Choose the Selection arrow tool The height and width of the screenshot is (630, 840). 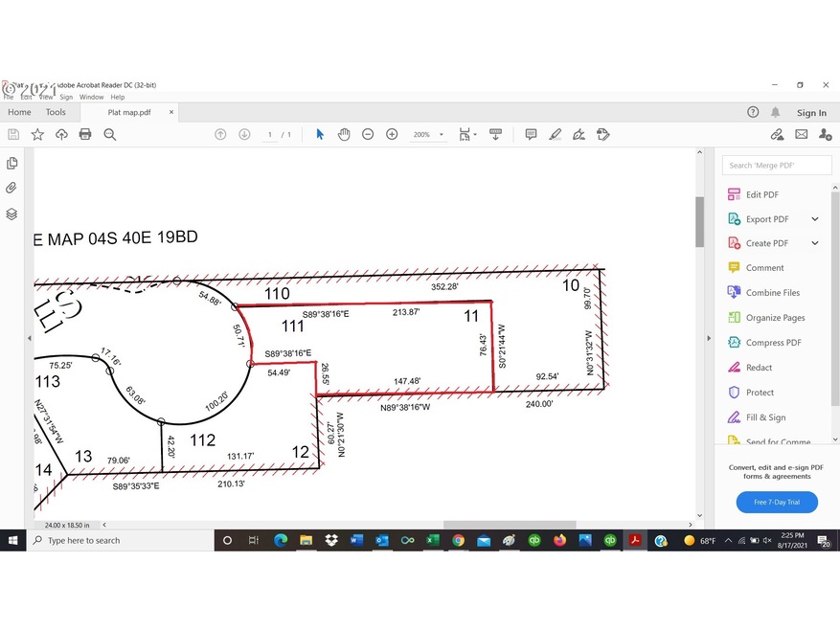click(x=320, y=134)
